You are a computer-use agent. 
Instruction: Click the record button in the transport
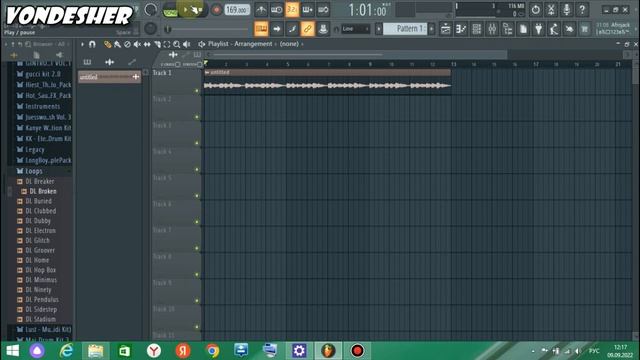pyautogui.click(x=217, y=9)
